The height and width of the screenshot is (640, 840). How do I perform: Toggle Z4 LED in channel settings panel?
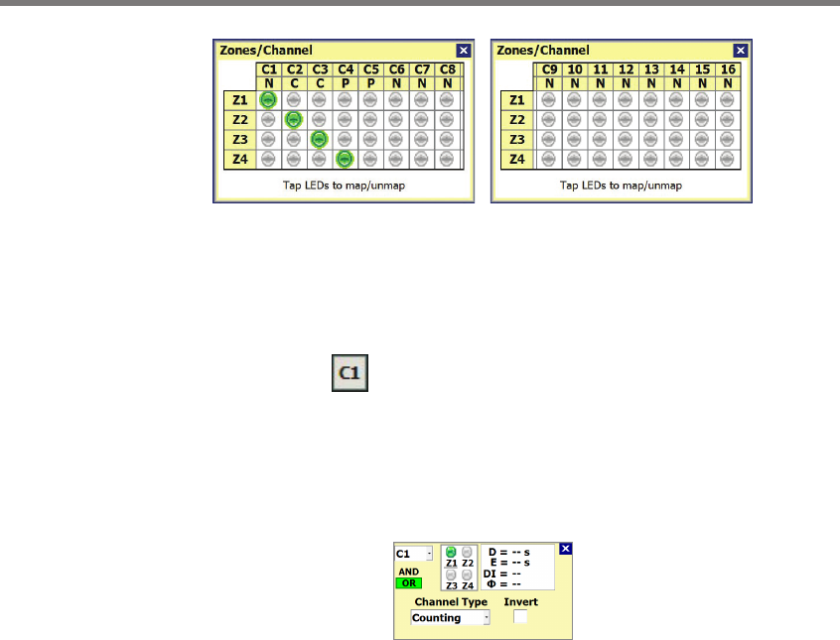tap(467, 575)
